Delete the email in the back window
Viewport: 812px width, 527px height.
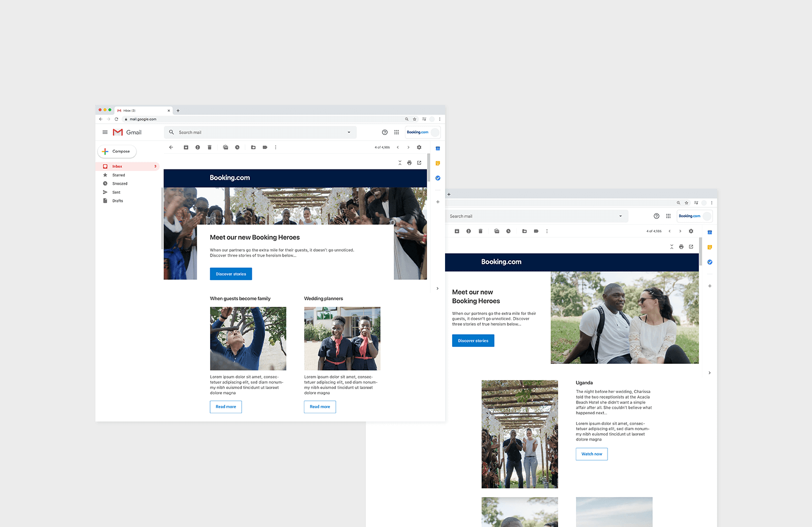[481, 231]
